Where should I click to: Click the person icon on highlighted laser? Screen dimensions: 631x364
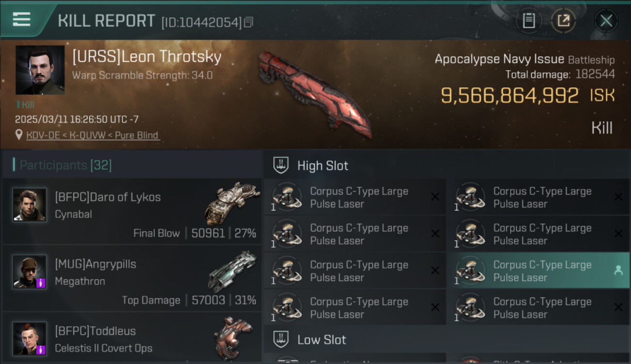618,271
